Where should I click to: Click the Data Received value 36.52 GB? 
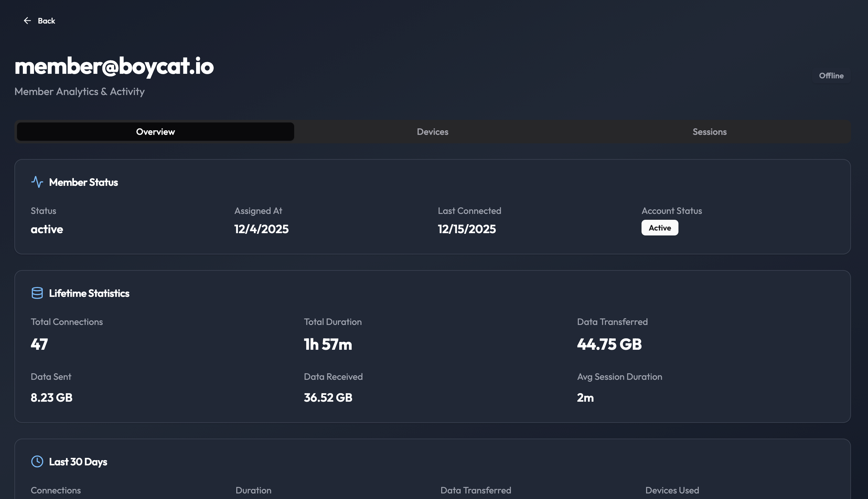[328, 397]
